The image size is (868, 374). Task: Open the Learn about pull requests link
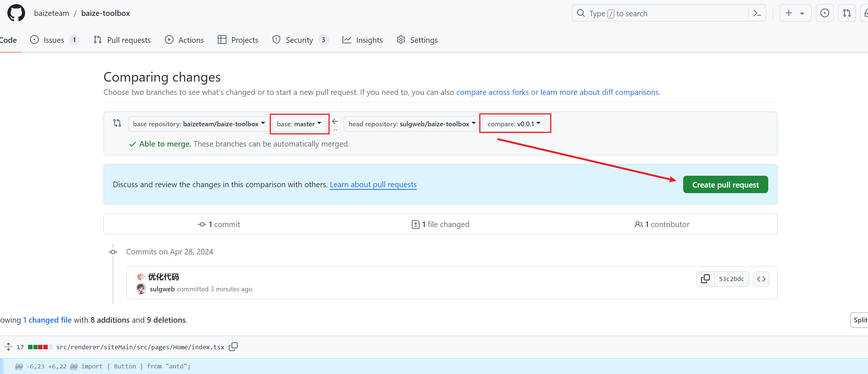[x=373, y=185]
